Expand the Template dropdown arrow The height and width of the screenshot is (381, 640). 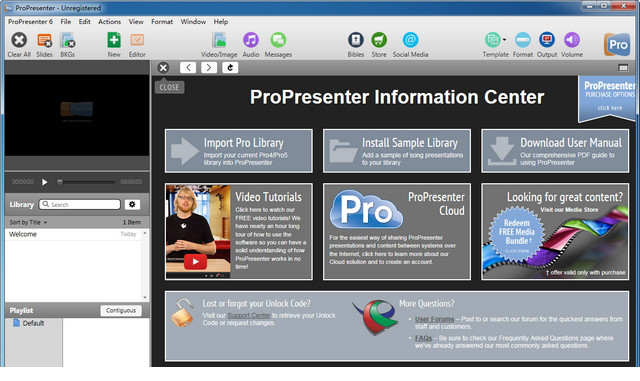504,40
